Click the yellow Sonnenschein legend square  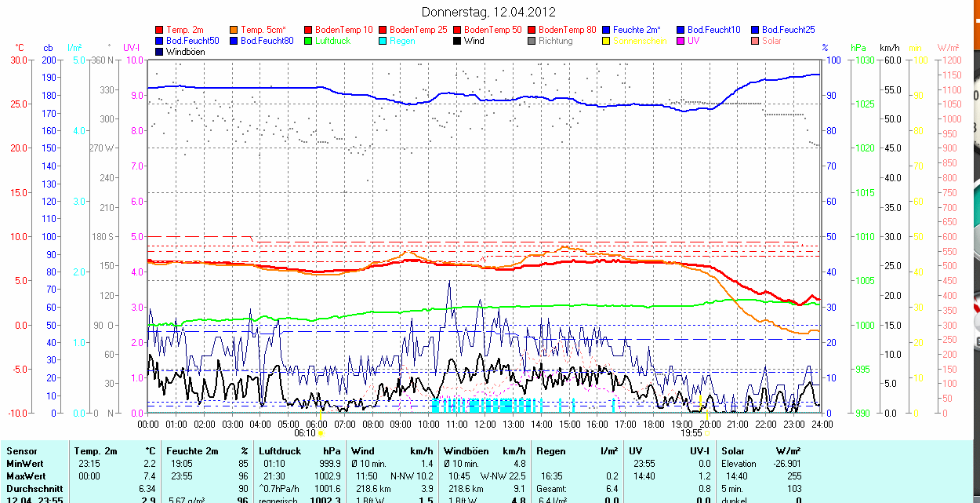click(x=607, y=41)
